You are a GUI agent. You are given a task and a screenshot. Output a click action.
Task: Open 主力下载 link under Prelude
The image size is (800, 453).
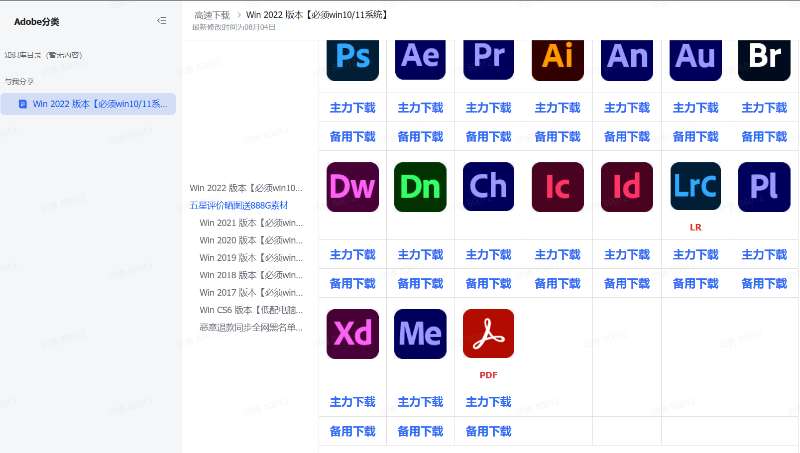coord(764,255)
